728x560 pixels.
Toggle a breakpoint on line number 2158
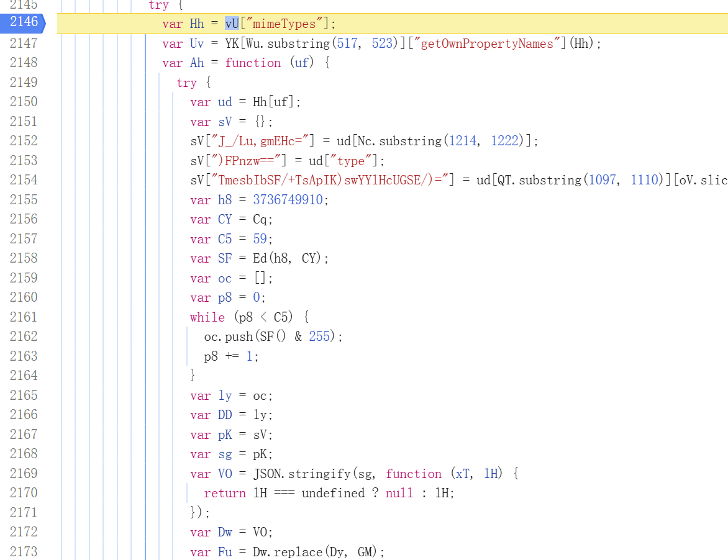24,258
